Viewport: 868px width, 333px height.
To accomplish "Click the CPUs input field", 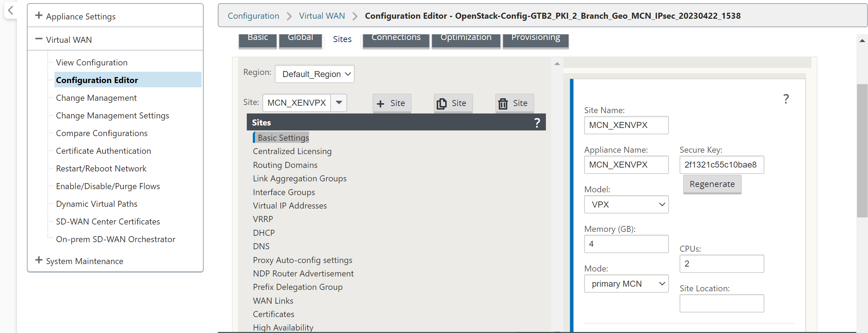I will 722,264.
